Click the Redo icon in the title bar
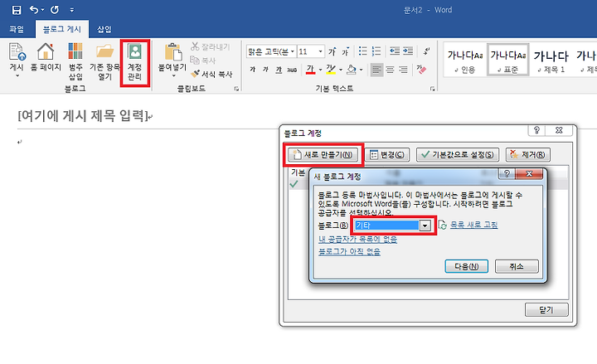 click(55, 9)
